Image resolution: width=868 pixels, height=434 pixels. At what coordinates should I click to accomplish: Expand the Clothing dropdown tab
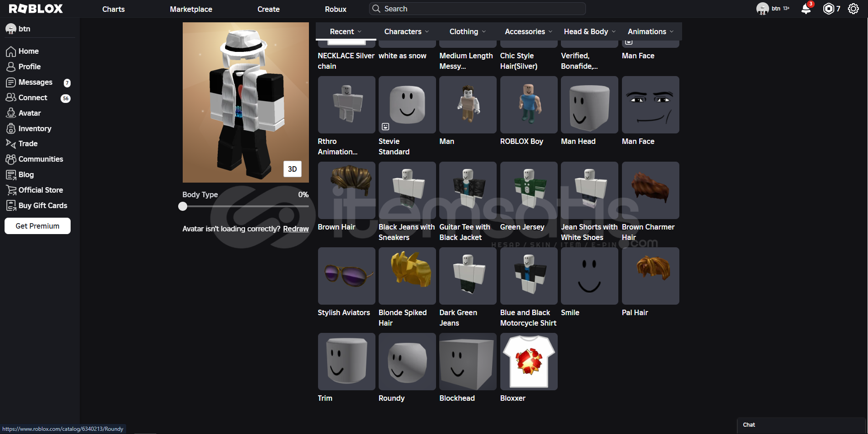[x=467, y=31]
